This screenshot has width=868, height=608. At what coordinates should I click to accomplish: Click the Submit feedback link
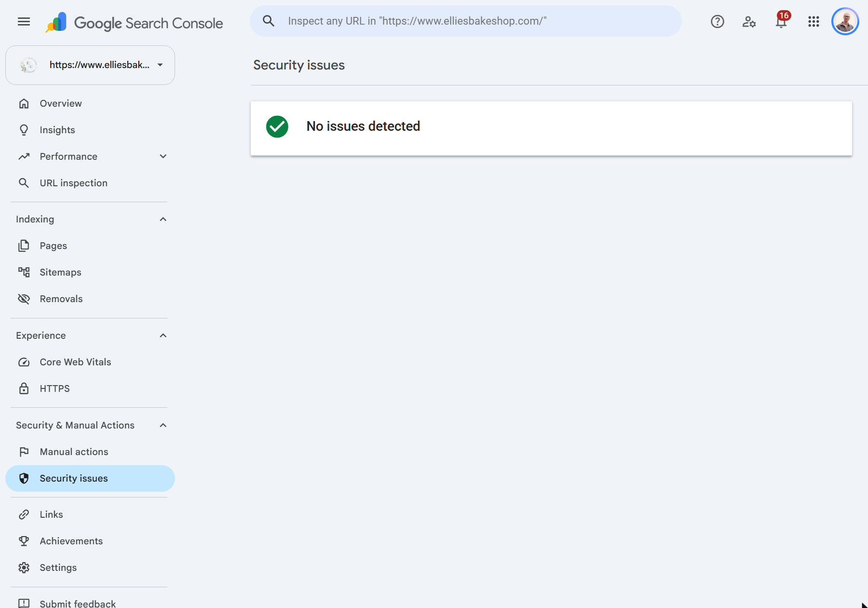78,603
